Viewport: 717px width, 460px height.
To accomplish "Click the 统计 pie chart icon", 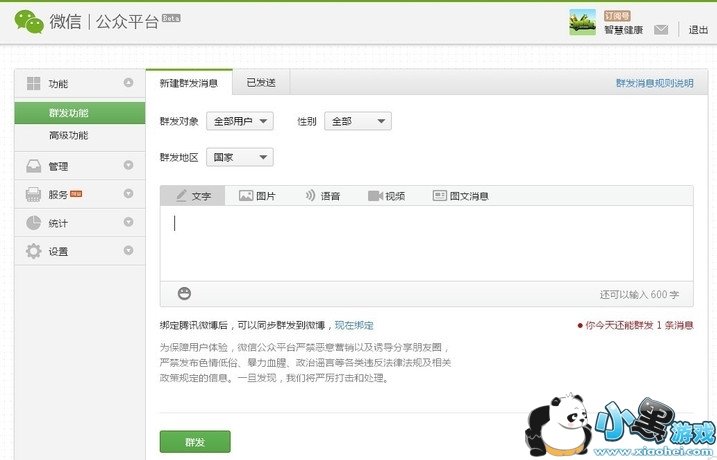I will tap(33, 223).
